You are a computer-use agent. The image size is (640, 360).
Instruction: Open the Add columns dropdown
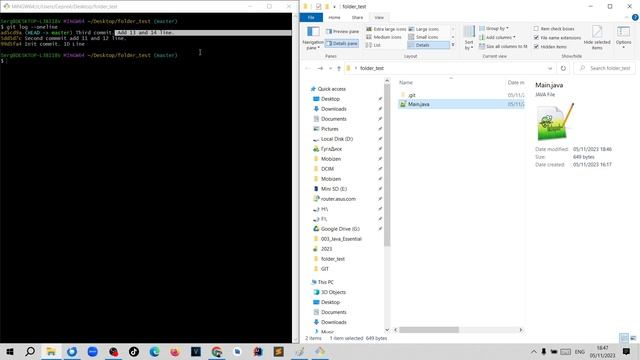pyautogui.click(x=497, y=37)
